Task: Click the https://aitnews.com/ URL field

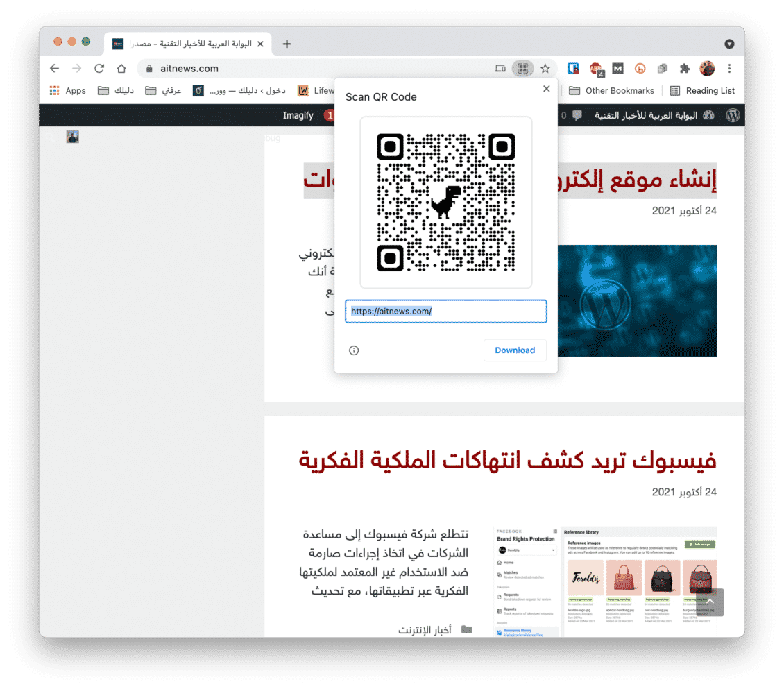Action: tap(446, 311)
